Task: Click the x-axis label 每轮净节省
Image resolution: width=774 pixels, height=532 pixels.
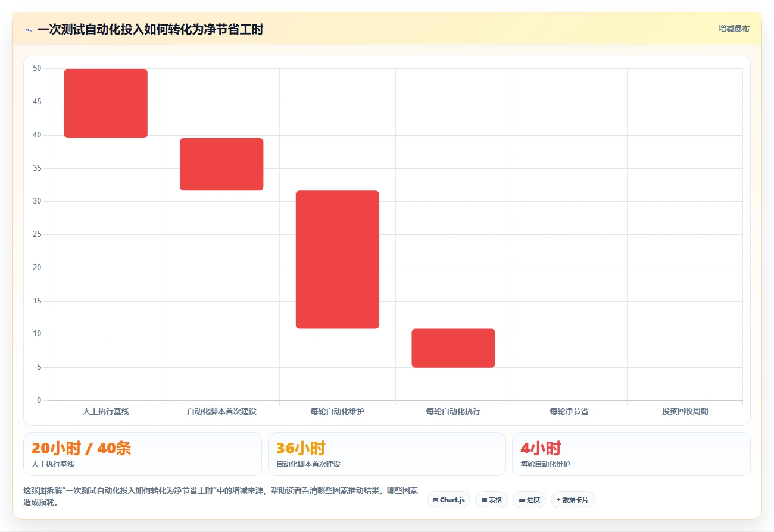Action: click(569, 411)
